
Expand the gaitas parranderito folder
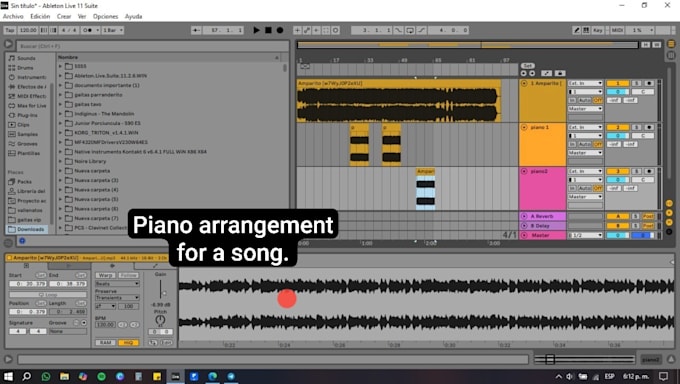[x=60, y=95]
